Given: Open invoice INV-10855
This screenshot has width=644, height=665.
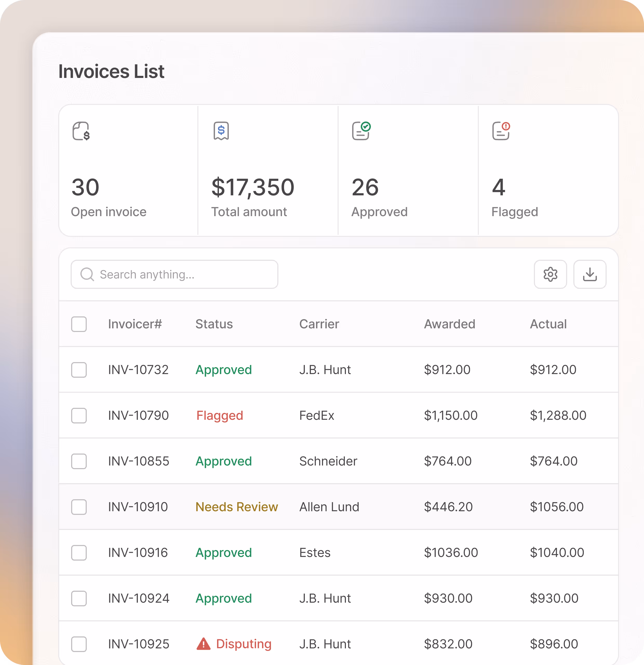Looking at the screenshot, I should coord(138,461).
